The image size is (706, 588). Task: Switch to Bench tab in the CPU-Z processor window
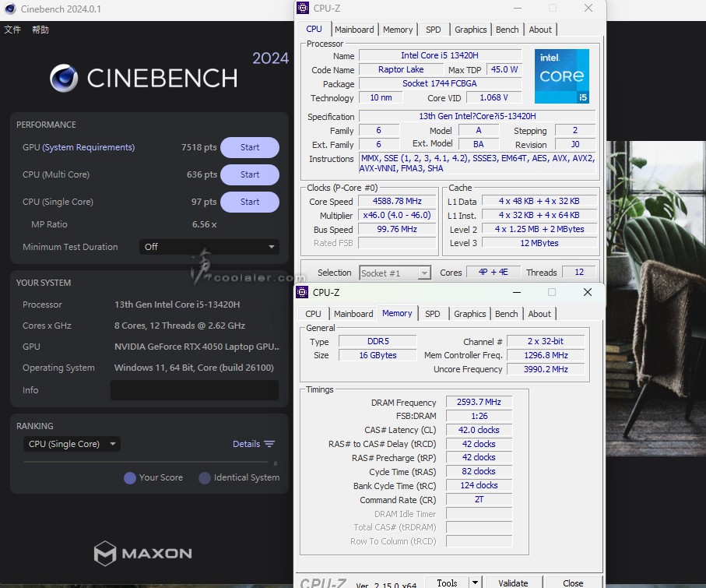click(x=507, y=30)
